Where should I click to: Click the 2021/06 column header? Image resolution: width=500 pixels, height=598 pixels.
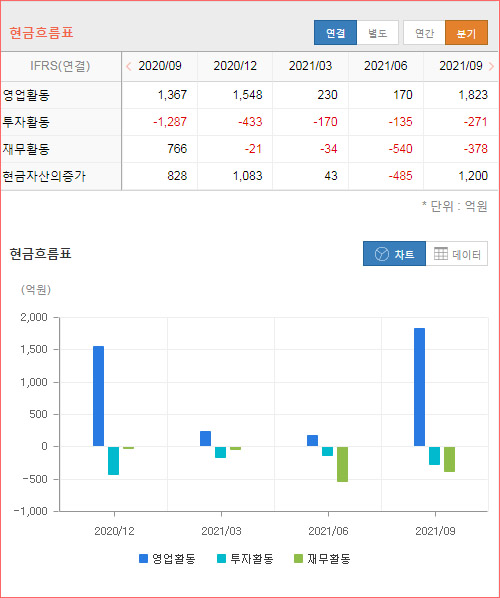point(386,66)
